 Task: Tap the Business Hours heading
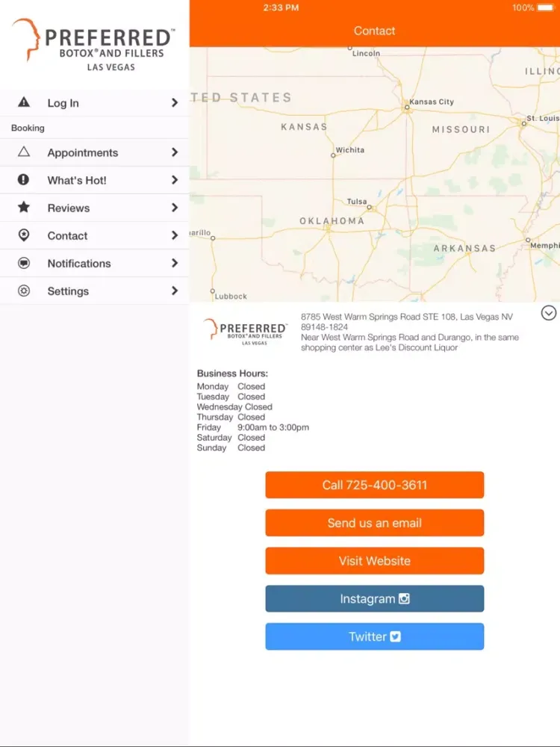232,373
